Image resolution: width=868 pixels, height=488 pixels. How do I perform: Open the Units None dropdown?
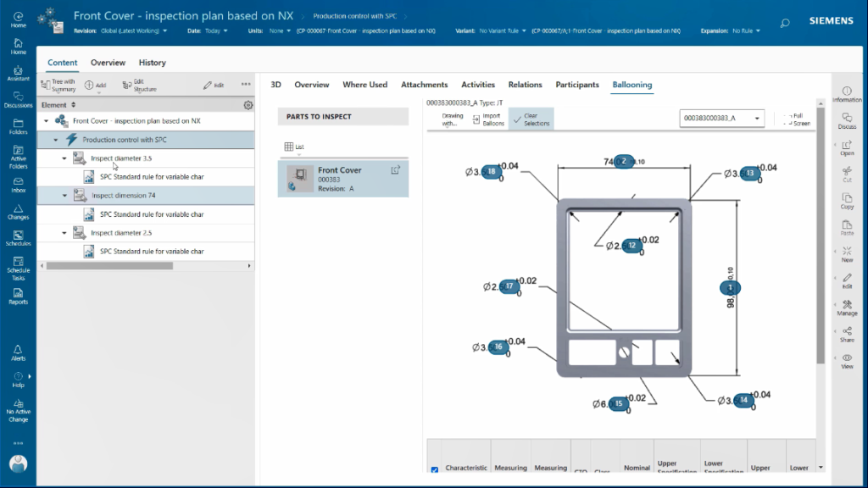280,31
